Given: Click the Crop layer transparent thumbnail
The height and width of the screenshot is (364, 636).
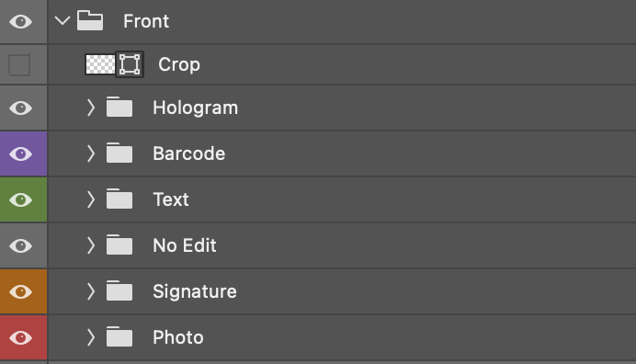Looking at the screenshot, I should tap(100, 64).
